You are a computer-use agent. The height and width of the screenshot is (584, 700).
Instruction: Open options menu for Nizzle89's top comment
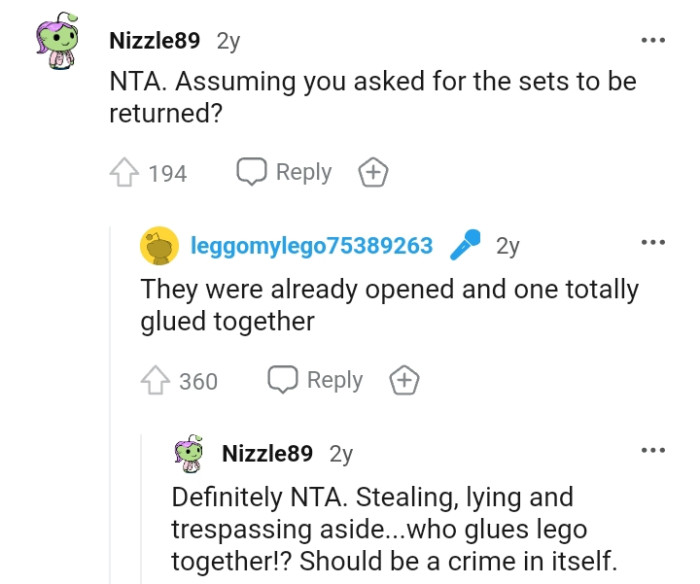[653, 41]
